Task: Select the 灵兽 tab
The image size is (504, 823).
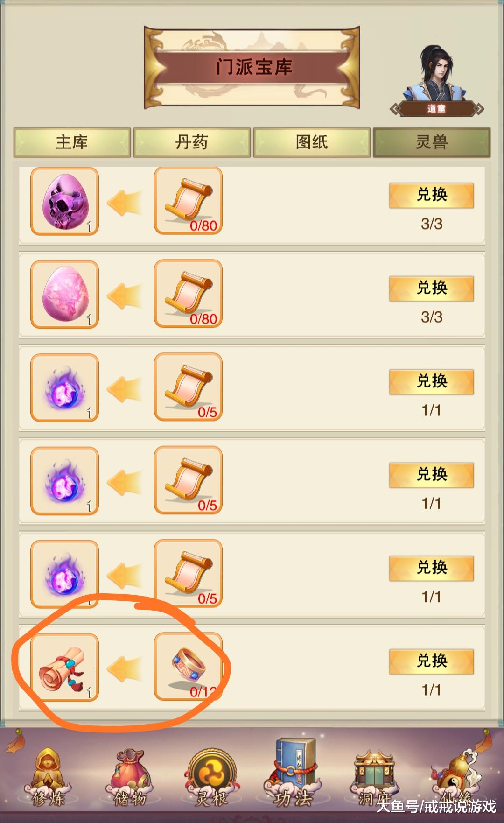Action: pyautogui.click(x=432, y=142)
